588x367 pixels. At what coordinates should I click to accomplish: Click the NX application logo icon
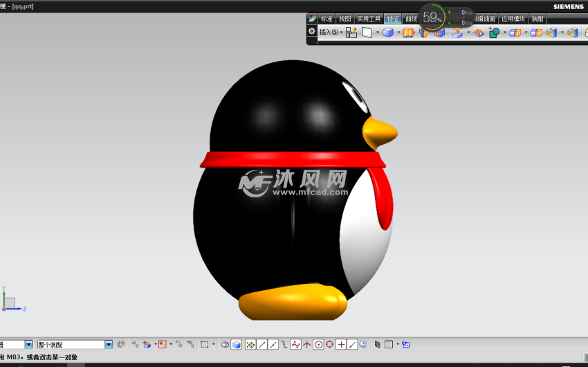coord(312,19)
